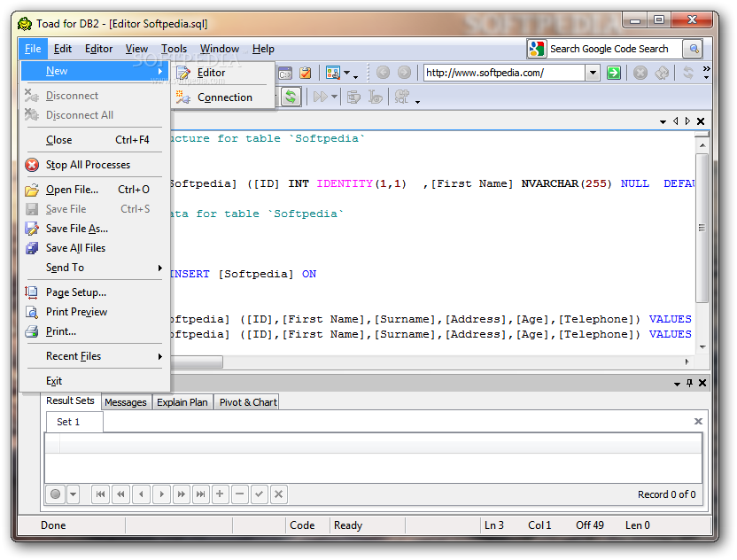Click Stop All Processes
The height and width of the screenshot is (560, 737).
[x=95, y=165]
